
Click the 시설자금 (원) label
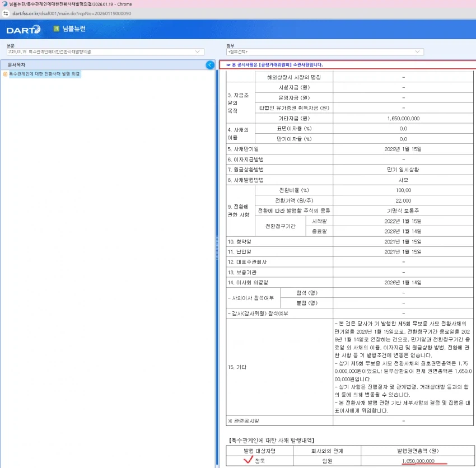click(294, 87)
